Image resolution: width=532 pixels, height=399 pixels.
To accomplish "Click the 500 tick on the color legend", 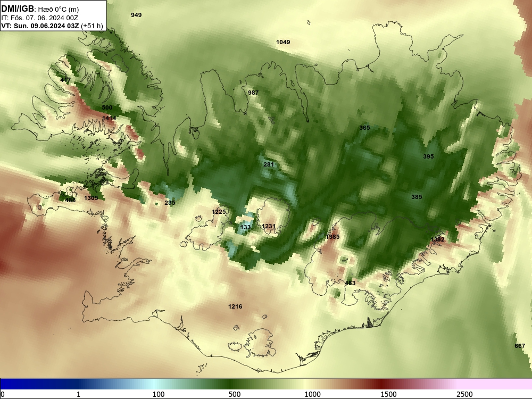I will click(235, 394).
